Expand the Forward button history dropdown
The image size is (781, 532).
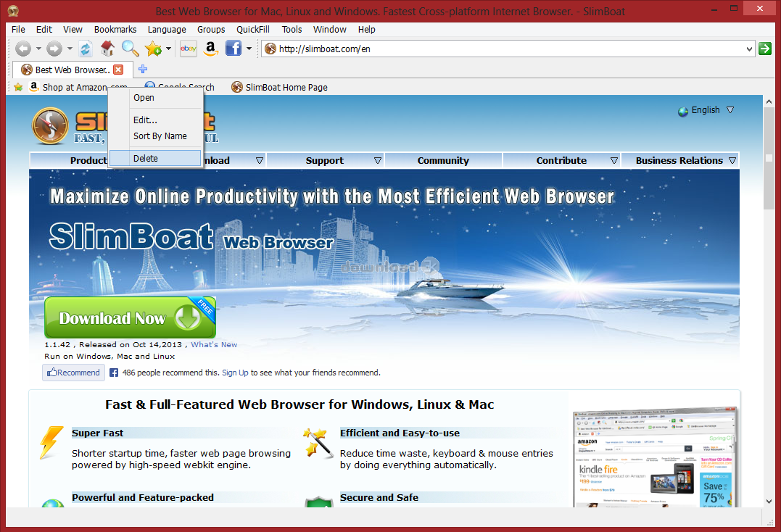coord(70,49)
